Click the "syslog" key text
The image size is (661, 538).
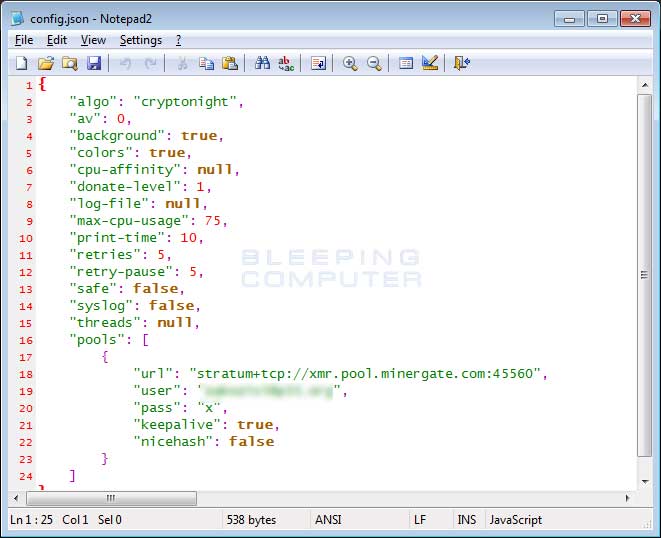point(101,306)
